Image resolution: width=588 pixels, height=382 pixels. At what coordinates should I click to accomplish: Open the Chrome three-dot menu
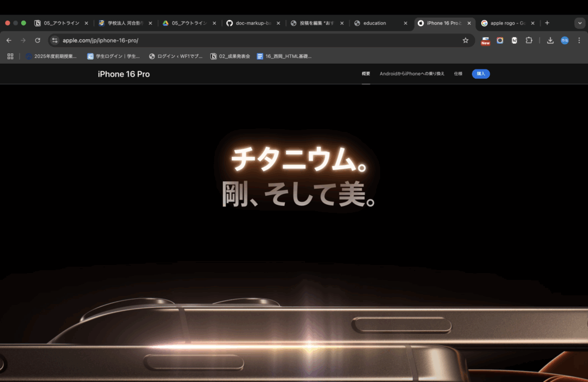coord(579,41)
